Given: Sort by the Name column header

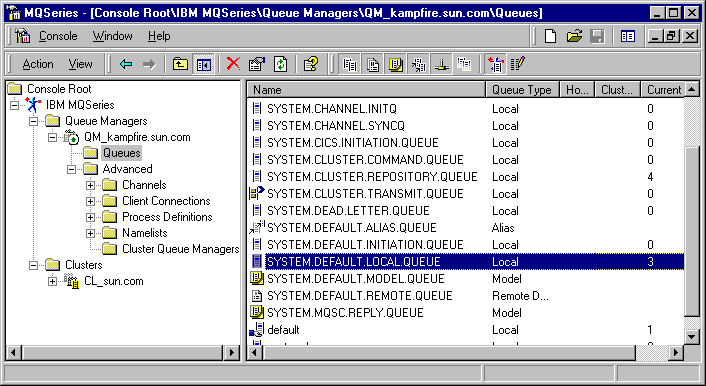Looking at the screenshot, I should click(x=367, y=90).
